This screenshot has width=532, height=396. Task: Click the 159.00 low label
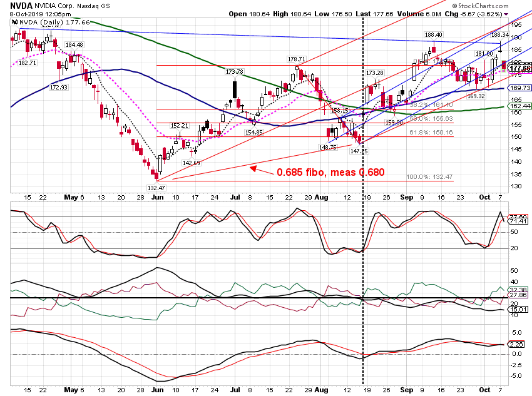[394, 122]
